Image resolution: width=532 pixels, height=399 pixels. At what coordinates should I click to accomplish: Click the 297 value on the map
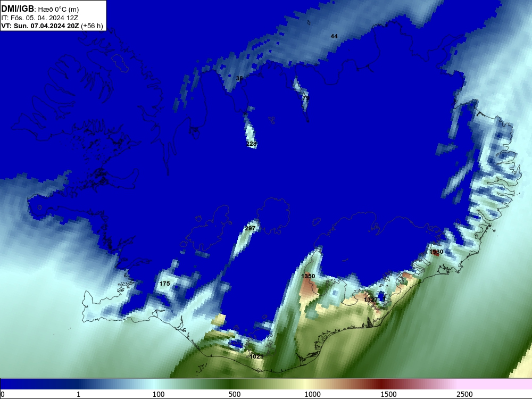coord(250,228)
